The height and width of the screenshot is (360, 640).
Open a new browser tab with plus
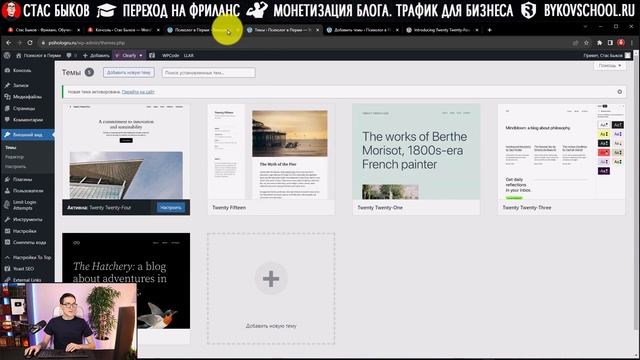[489, 30]
